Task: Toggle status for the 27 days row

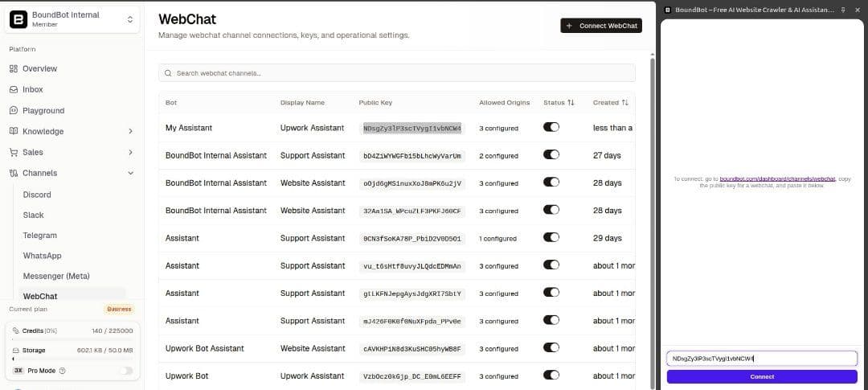Action: [x=551, y=154]
